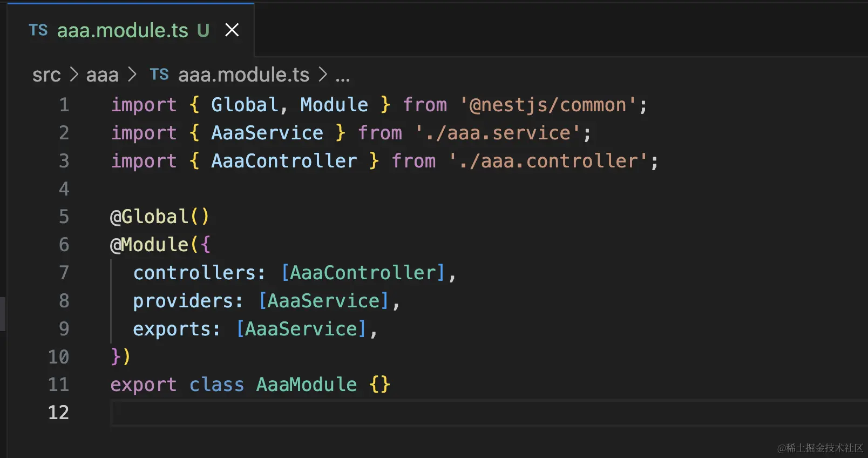Click the AaaModule class name

(x=306, y=385)
